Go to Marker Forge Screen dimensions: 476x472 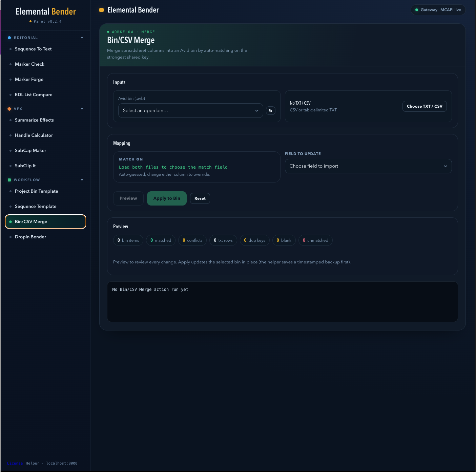pyautogui.click(x=45, y=80)
